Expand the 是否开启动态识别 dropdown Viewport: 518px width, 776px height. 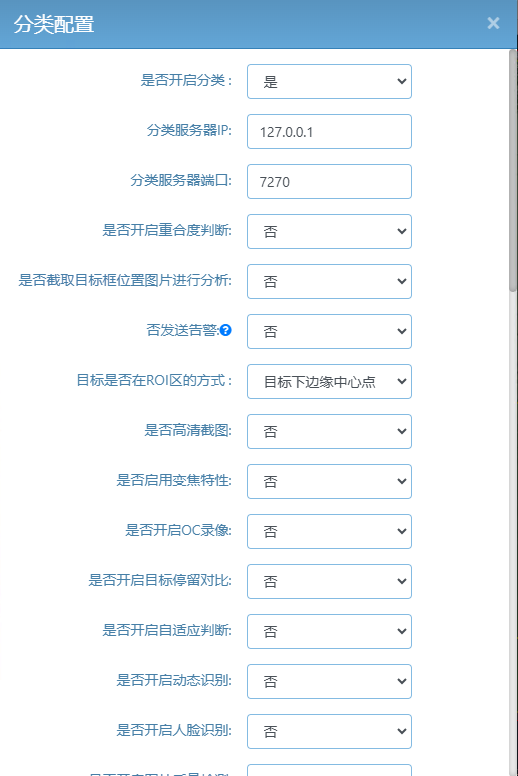click(x=330, y=681)
